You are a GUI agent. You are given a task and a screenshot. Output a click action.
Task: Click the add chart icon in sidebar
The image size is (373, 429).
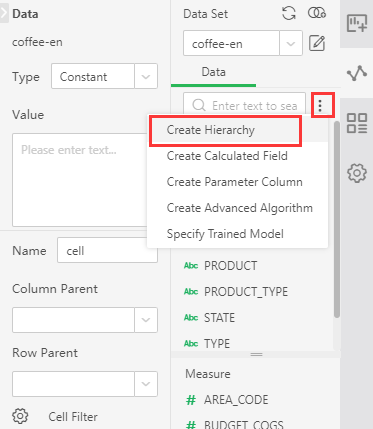tap(357, 23)
